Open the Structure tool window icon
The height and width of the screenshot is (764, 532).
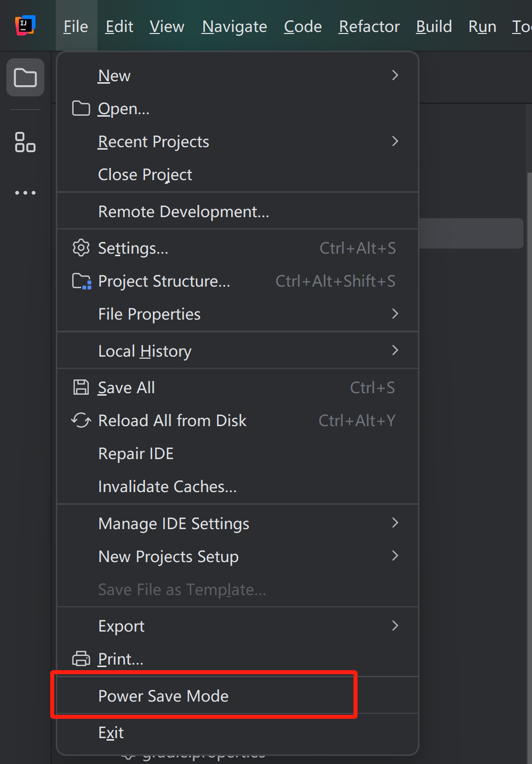click(25, 142)
